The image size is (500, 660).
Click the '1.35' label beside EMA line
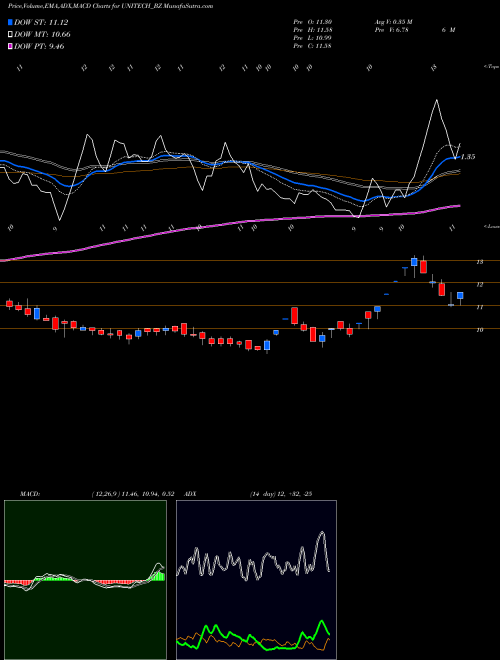pos(468,157)
